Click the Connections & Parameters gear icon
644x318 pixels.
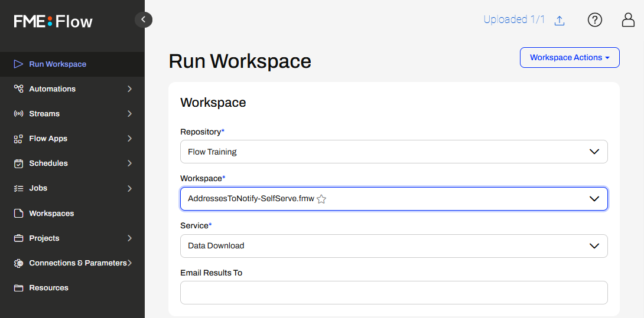pos(18,263)
